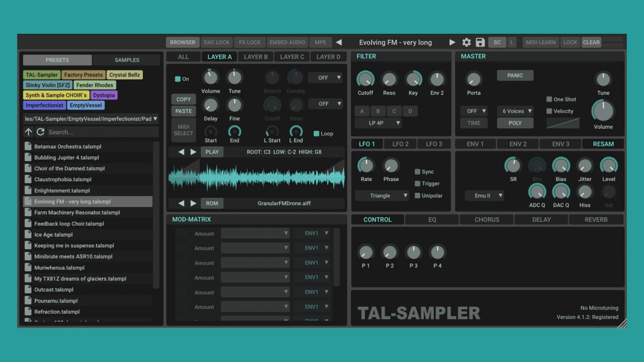Click the COPY layer button
Image resolution: width=644 pixels, height=362 pixels.
(x=183, y=99)
